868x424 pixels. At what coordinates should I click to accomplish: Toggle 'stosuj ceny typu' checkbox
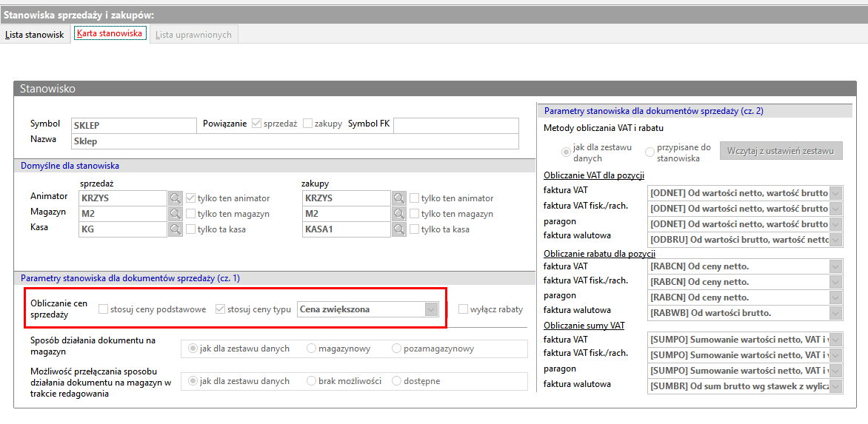pyautogui.click(x=220, y=309)
